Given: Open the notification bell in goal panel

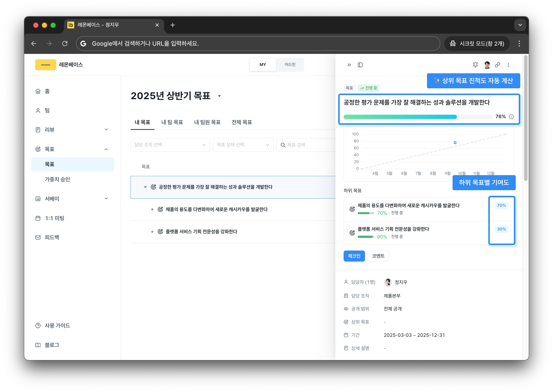Looking at the screenshot, I should pyautogui.click(x=475, y=65).
